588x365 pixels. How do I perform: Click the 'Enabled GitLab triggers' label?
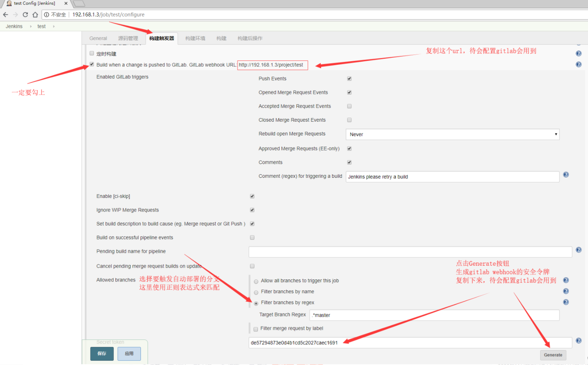[122, 77]
